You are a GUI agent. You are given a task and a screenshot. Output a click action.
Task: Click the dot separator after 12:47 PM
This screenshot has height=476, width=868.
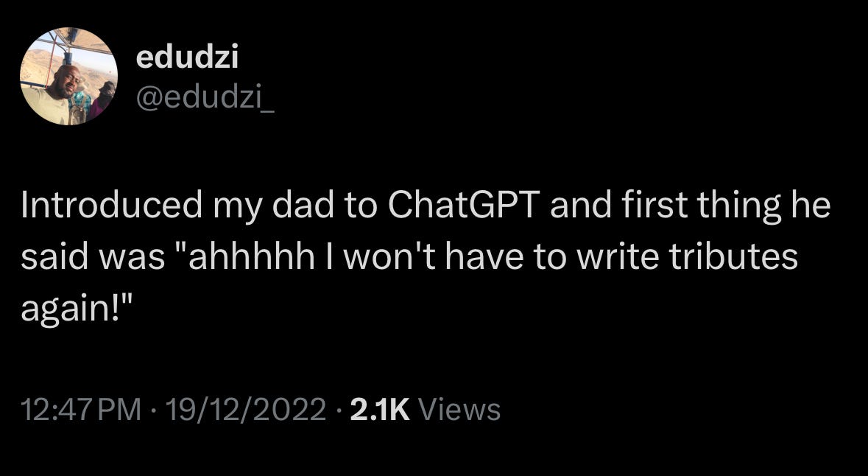click(x=153, y=410)
